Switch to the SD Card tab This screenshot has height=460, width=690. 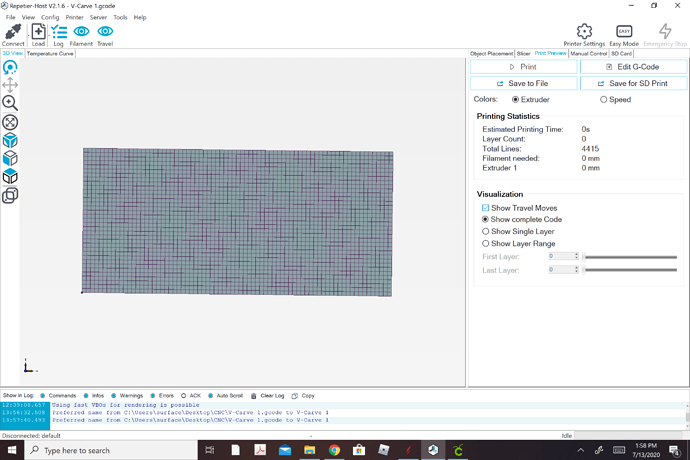click(x=621, y=54)
